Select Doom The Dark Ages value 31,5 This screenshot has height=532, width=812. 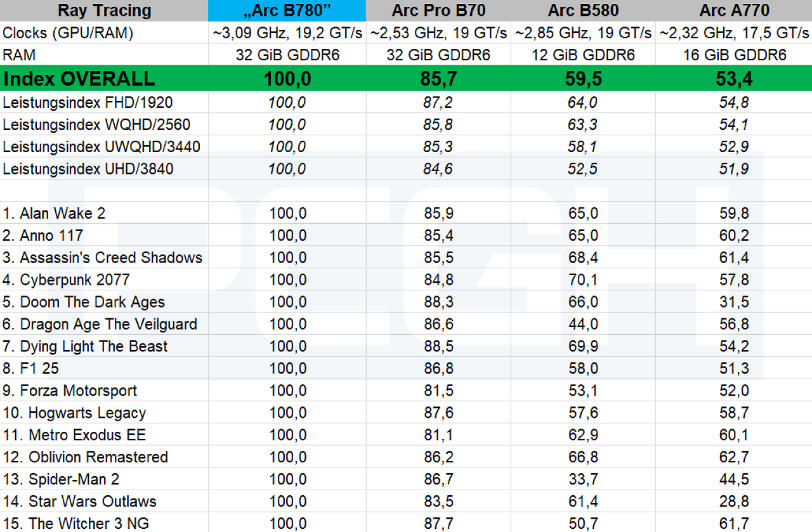point(734,302)
